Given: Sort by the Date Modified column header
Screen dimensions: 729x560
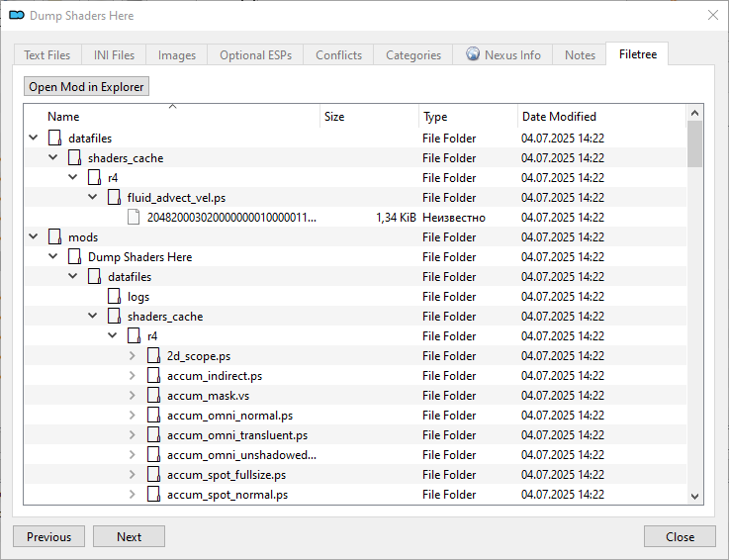Looking at the screenshot, I should point(601,117).
